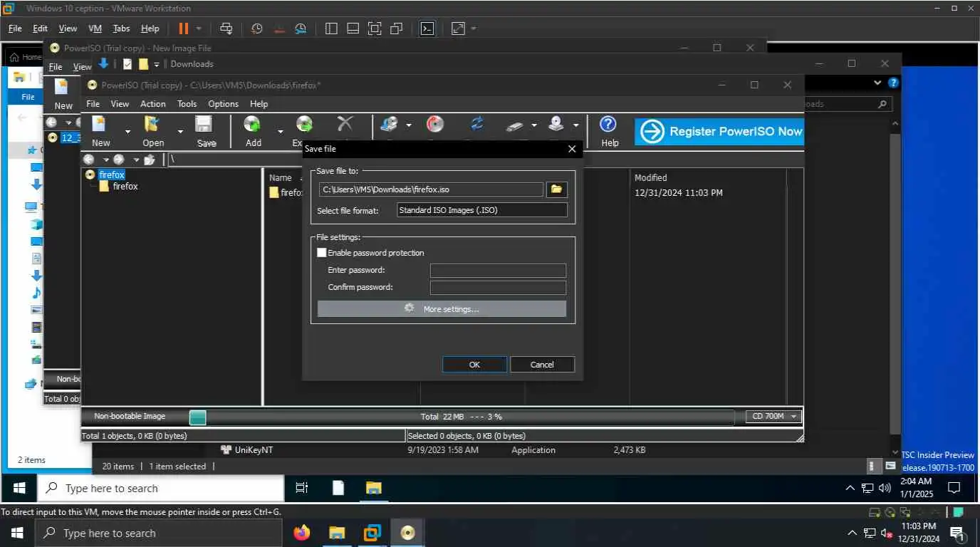Click the back navigation arrow above the folder tree
The width and height of the screenshot is (980, 547).
[88, 160]
